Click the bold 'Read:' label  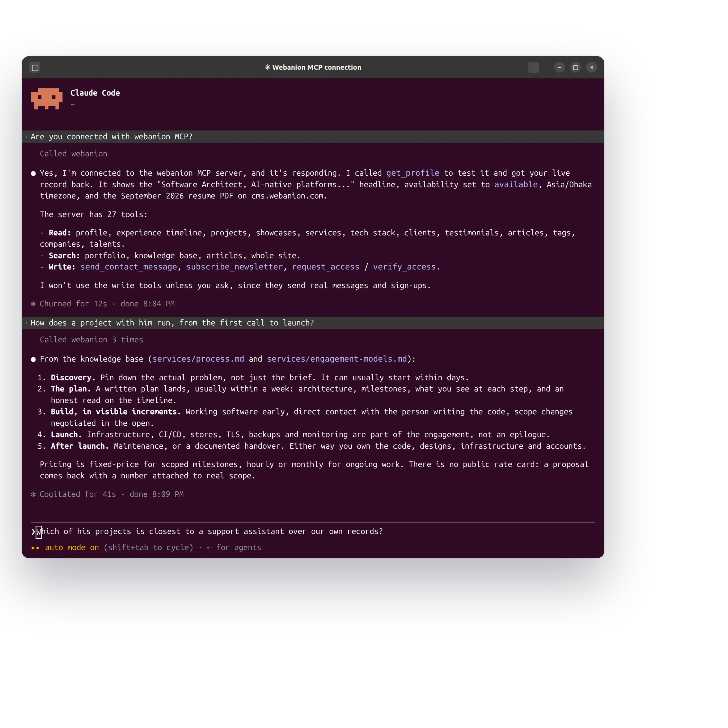(59, 233)
